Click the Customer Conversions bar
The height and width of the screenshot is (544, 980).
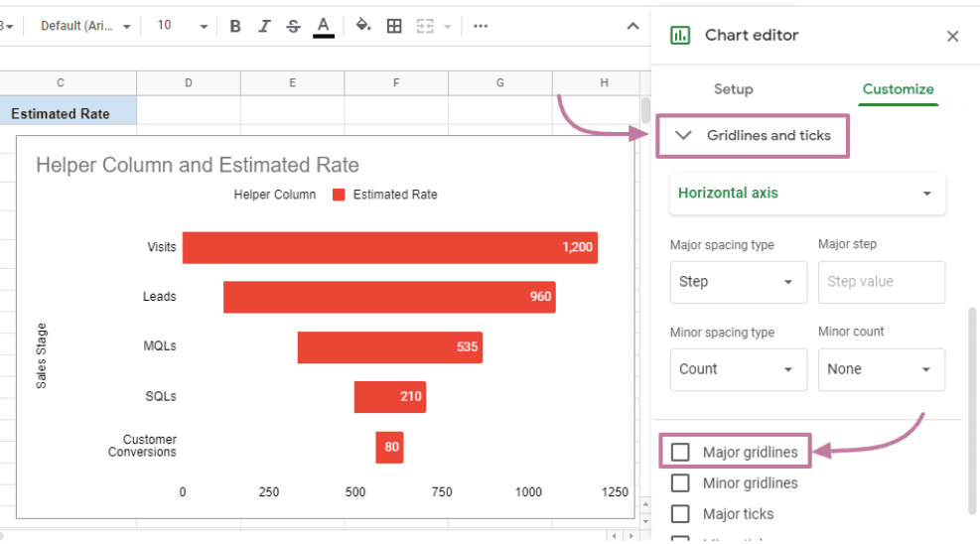pos(389,447)
